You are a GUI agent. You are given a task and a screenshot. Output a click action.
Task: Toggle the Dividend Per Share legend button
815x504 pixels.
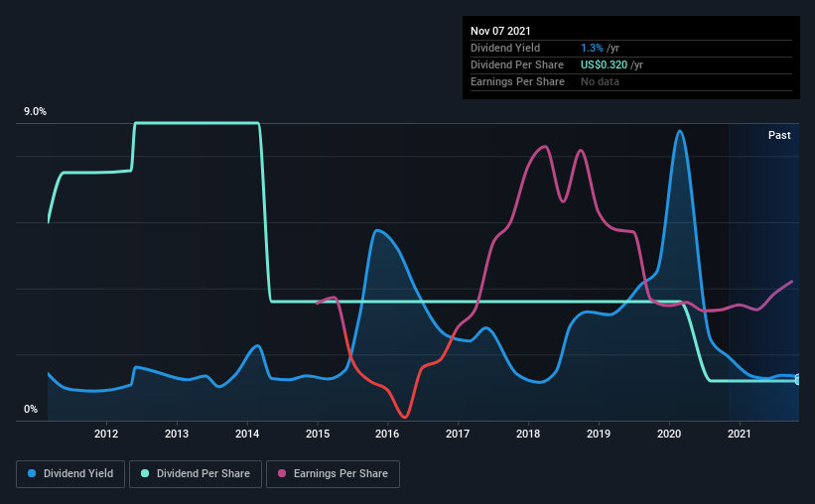point(196,474)
